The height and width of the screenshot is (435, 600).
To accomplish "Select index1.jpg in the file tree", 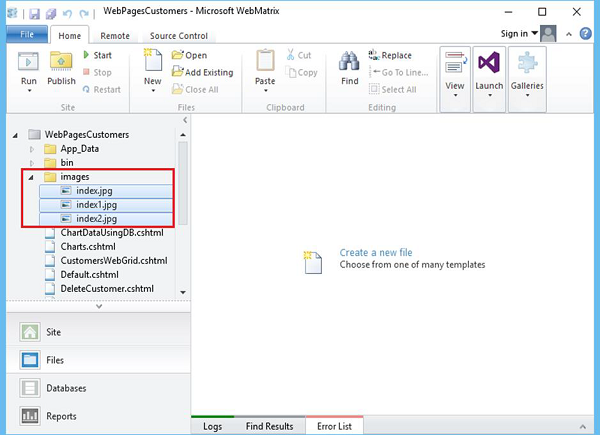I will coord(96,205).
